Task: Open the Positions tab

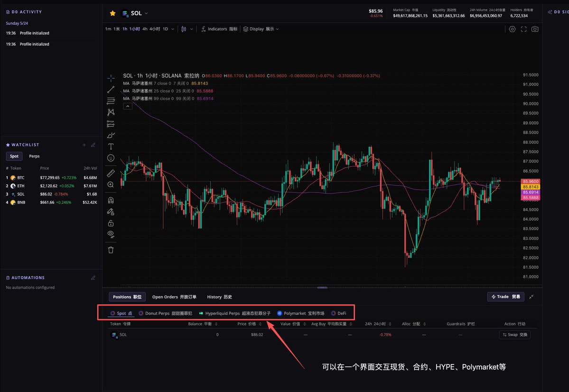Action: tap(127, 297)
